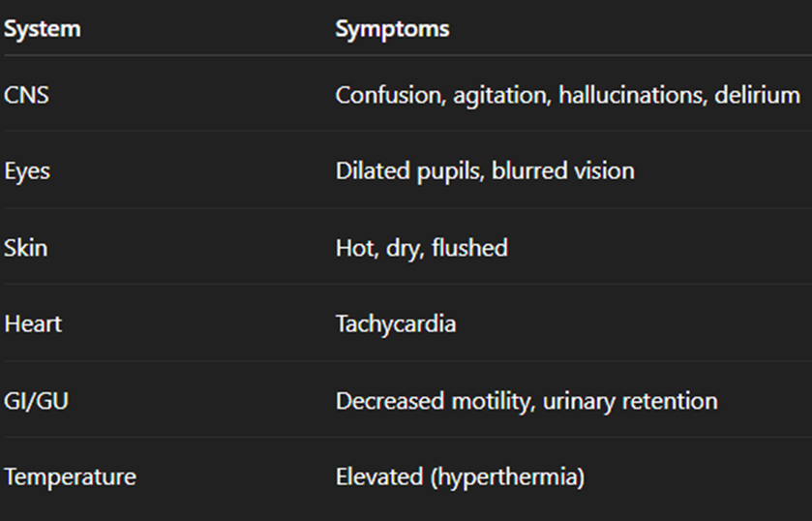
Task: Click the Tachycardia symptom cell
Action: pyautogui.click(x=396, y=323)
